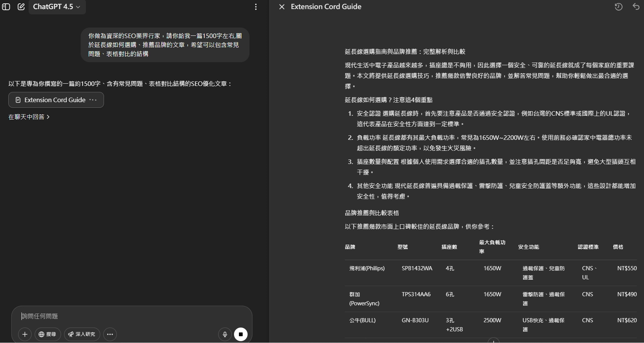This screenshot has height=343, width=644.
Task: Click list item 2 負載功率 paragraph
Action: tap(494, 143)
